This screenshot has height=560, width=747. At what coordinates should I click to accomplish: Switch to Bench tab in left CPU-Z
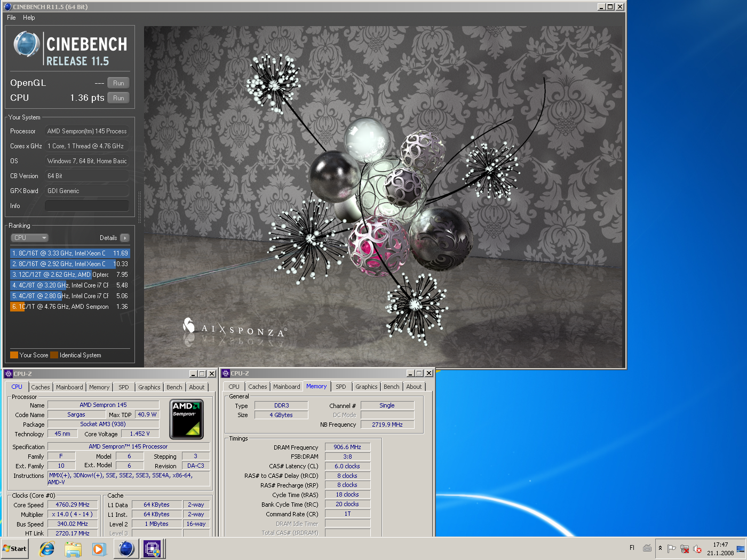pyautogui.click(x=174, y=387)
